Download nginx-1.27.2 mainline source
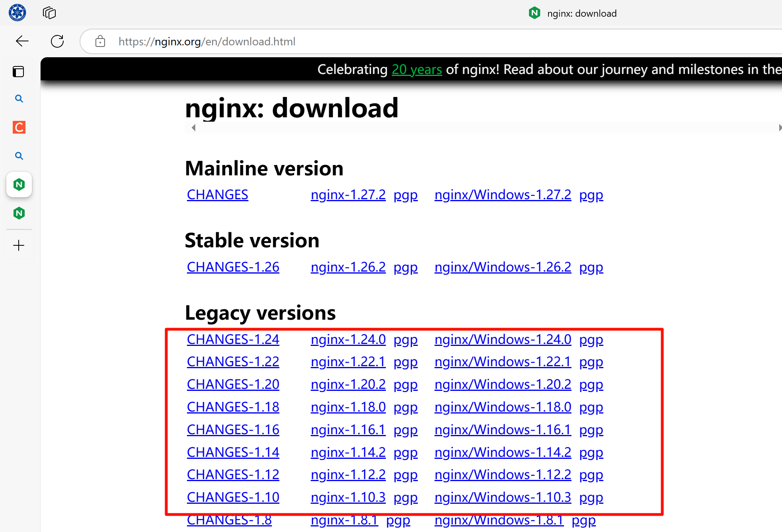The height and width of the screenshot is (532, 782). (x=348, y=195)
